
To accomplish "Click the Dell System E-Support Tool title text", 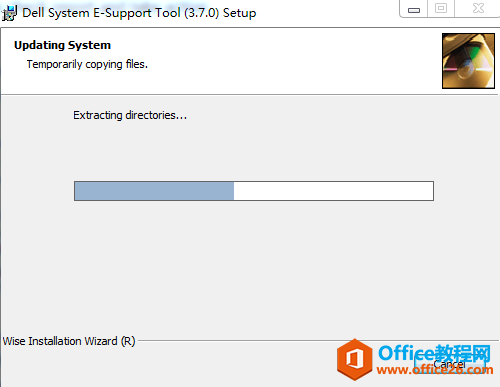I will pos(101,13).
